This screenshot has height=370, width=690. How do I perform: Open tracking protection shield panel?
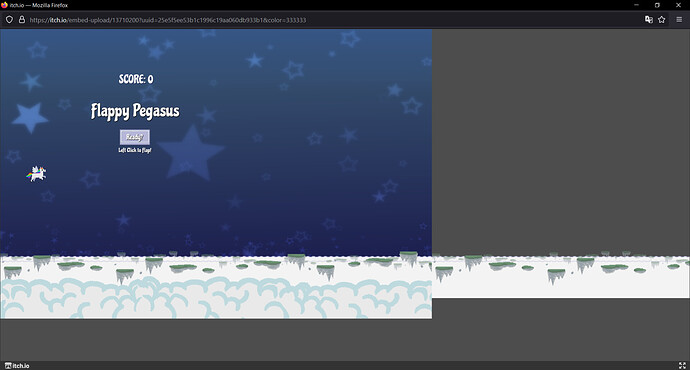[x=9, y=20]
